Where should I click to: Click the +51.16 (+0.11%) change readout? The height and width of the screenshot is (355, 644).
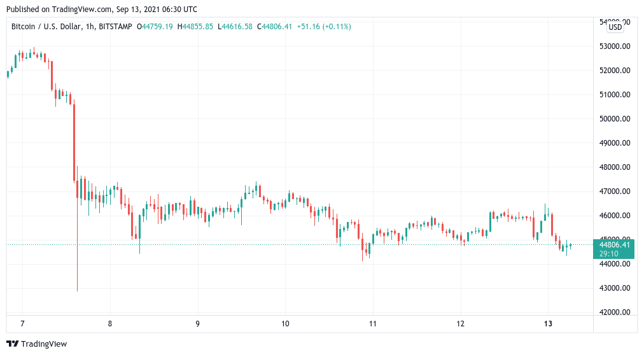pyautogui.click(x=324, y=27)
